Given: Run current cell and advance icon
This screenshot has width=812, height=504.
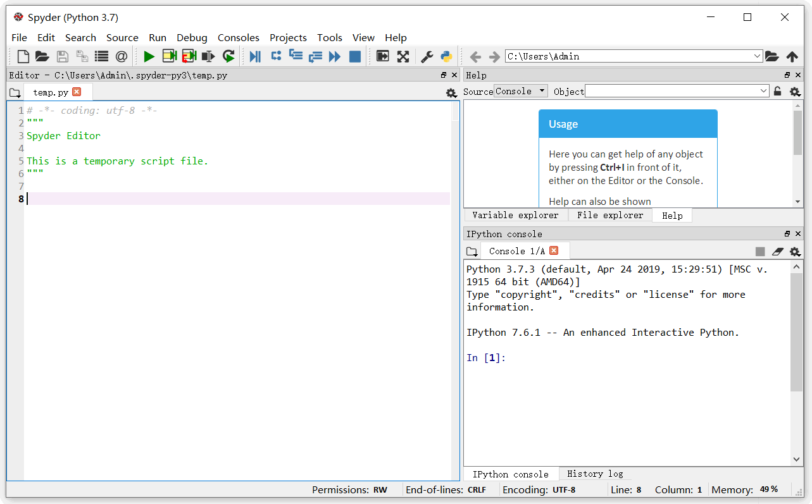Looking at the screenshot, I should [x=189, y=56].
